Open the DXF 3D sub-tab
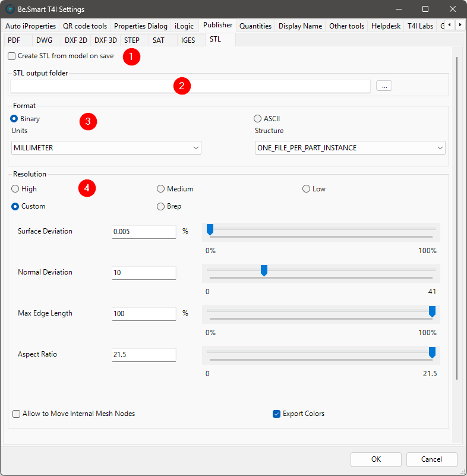Screen dimensions: 467x476 click(106, 40)
